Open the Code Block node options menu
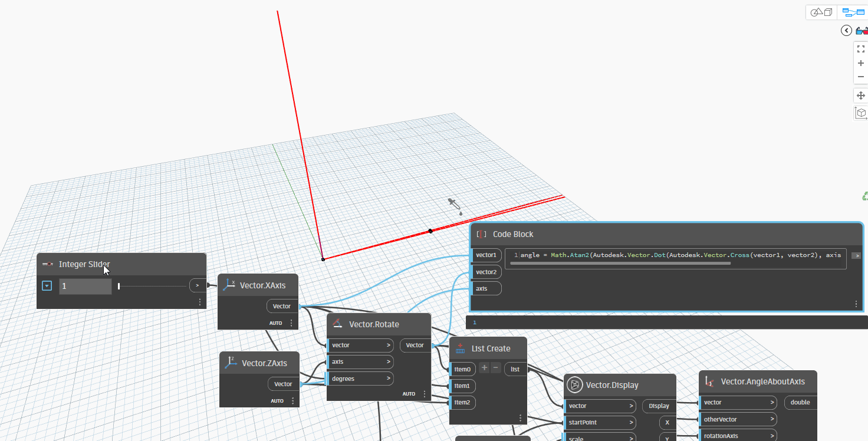This screenshot has width=868, height=441. [x=856, y=304]
